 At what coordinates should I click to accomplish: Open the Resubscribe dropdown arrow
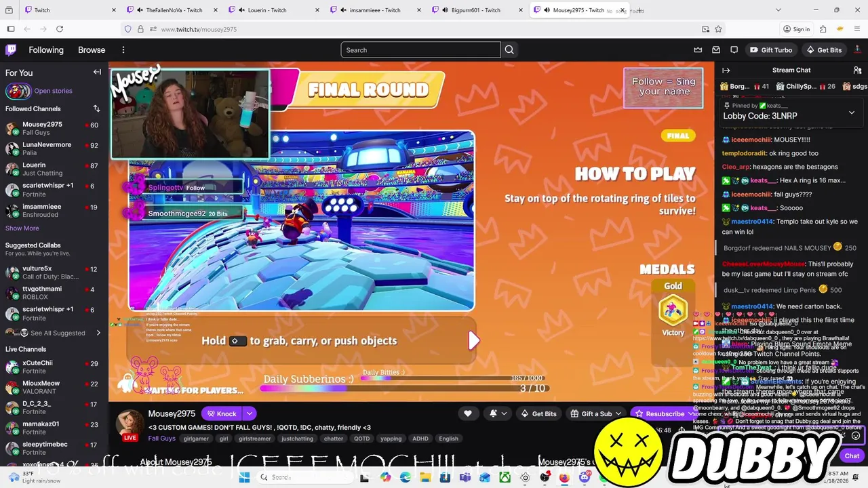pyautogui.click(x=691, y=413)
